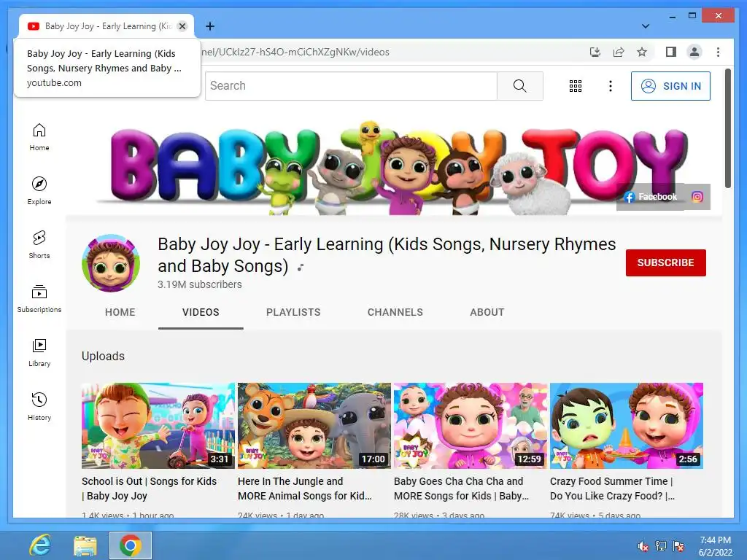Open YouTube settings three-dot menu

[x=611, y=86]
